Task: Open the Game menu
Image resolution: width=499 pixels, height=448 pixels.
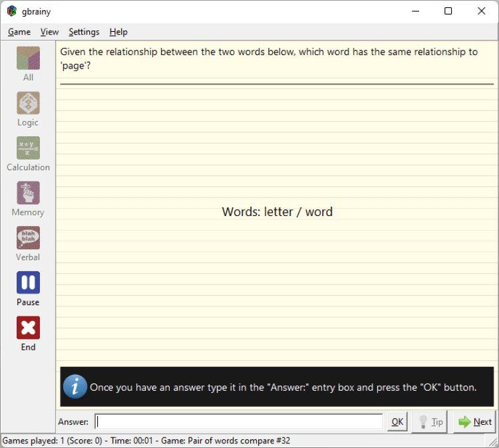Action: pos(19,32)
